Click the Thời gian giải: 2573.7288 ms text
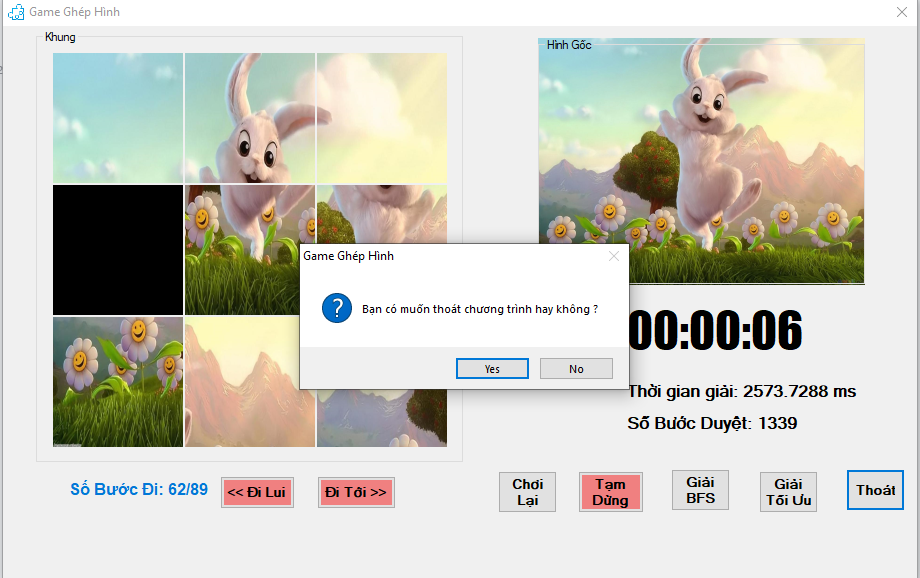This screenshot has width=920, height=578. [742, 391]
